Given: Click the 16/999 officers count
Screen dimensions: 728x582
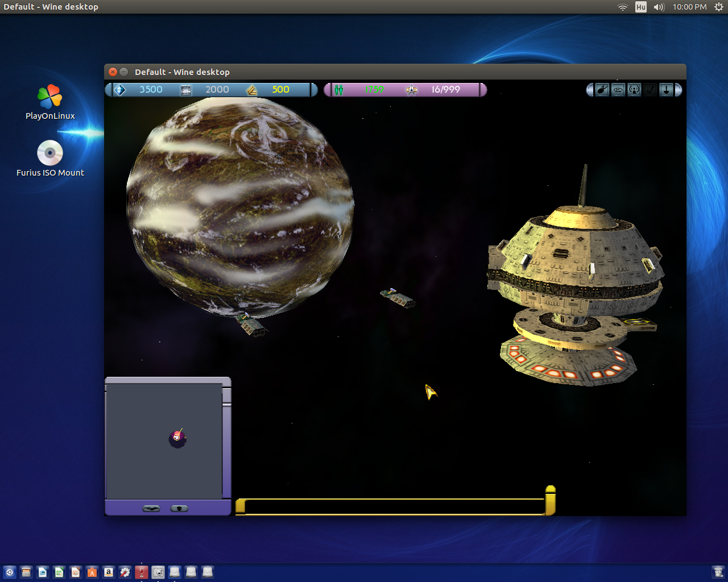Looking at the screenshot, I should (x=445, y=90).
